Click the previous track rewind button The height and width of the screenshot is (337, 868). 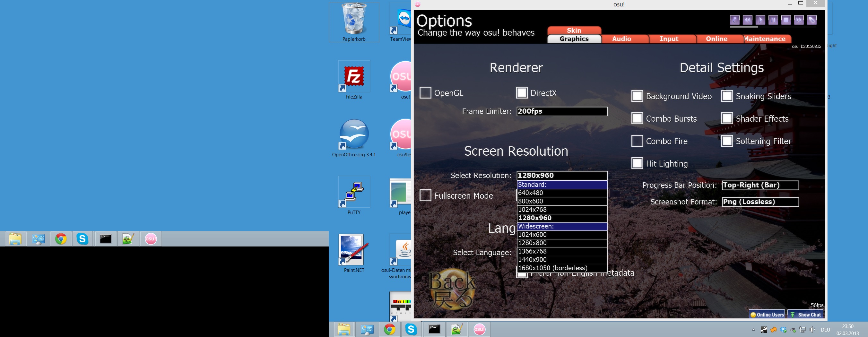click(x=747, y=20)
